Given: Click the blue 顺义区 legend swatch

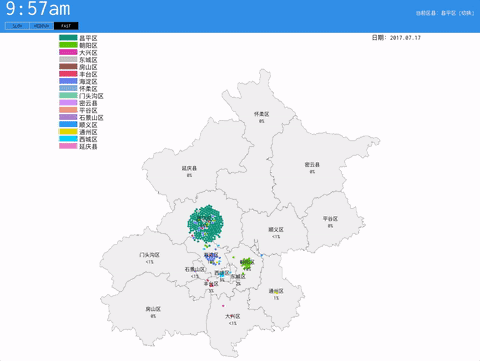Looking at the screenshot, I should coord(68,124).
